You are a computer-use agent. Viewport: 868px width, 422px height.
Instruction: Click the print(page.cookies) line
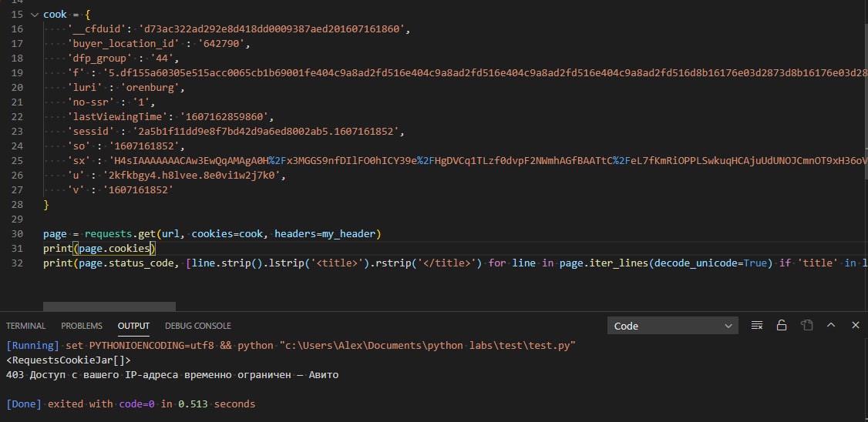(x=99, y=249)
